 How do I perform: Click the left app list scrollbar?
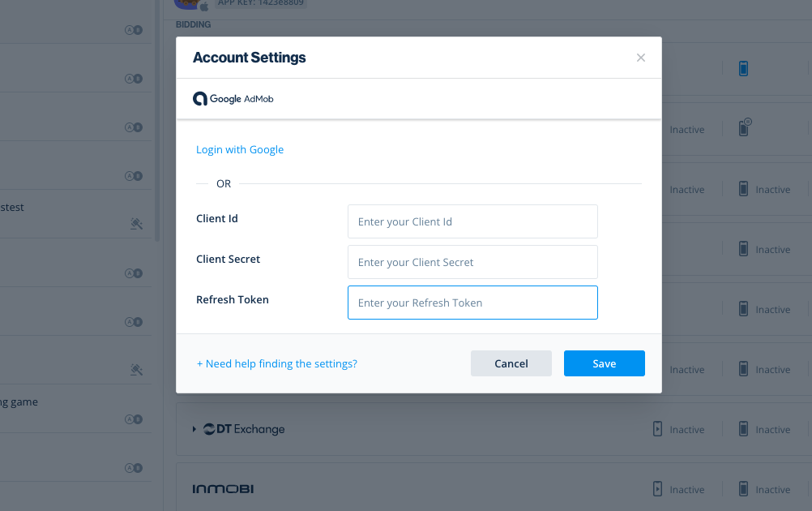tap(157, 120)
